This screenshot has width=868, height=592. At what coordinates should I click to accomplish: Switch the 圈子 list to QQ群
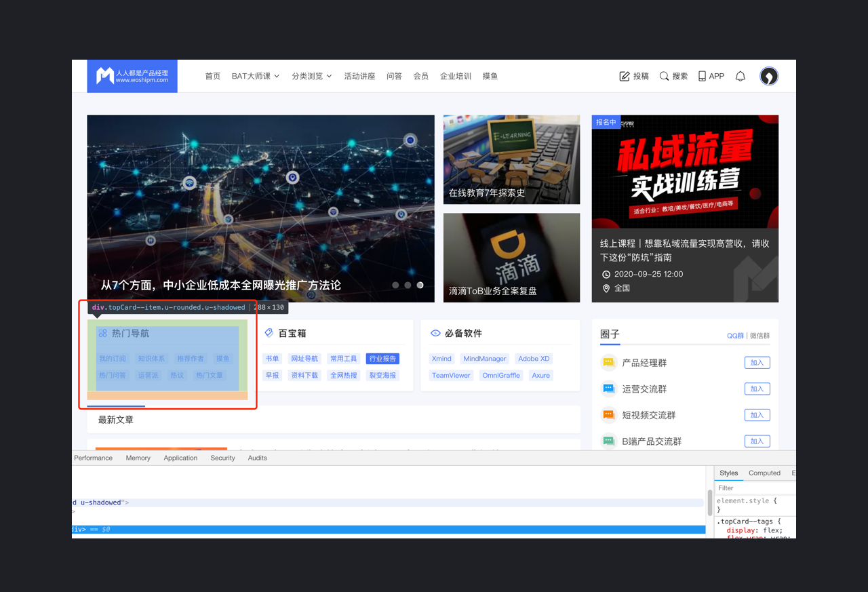tap(735, 336)
